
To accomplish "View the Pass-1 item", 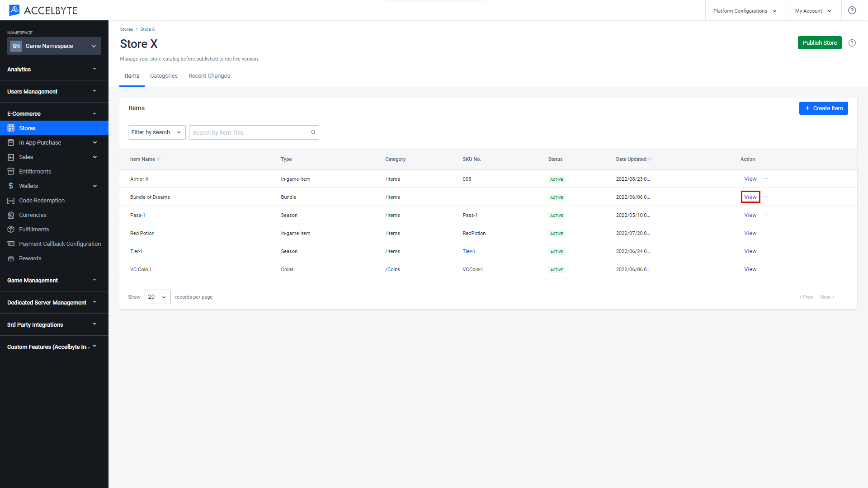I will (750, 215).
